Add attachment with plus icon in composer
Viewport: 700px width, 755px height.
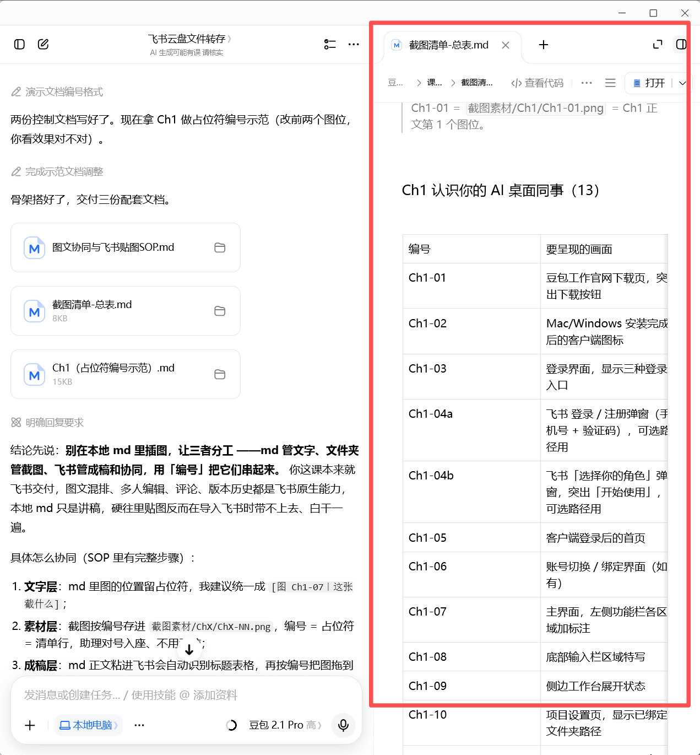click(x=30, y=725)
